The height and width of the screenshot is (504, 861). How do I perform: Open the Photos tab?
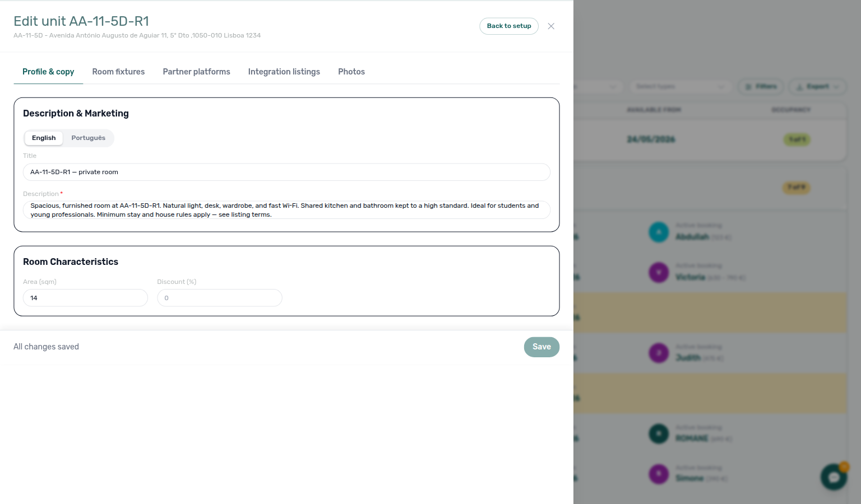(x=351, y=72)
